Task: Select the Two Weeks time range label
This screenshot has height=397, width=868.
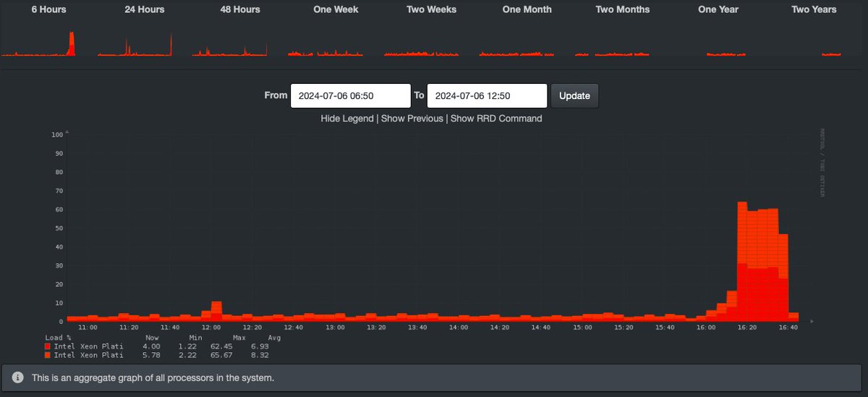Action: click(x=431, y=9)
